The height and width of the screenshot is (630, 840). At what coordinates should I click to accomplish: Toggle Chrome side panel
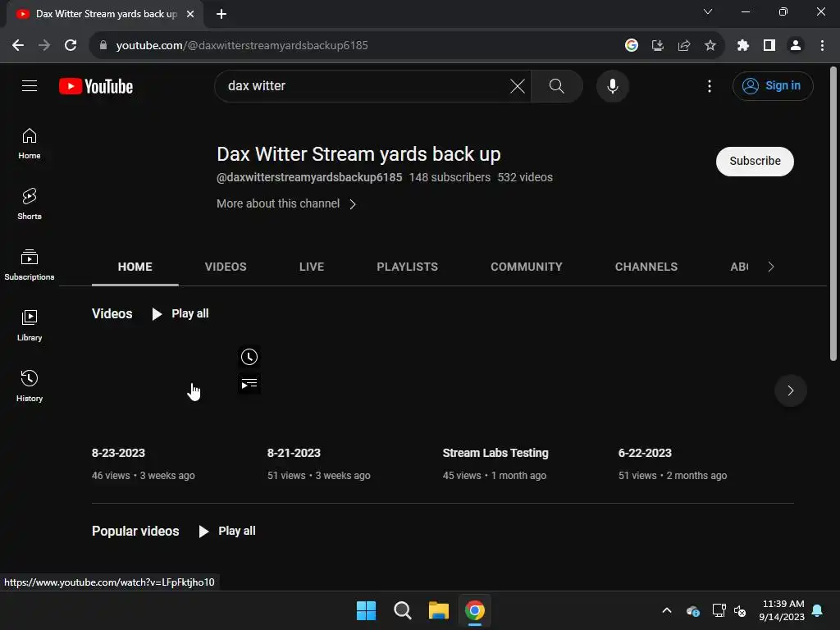[x=769, y=46]
